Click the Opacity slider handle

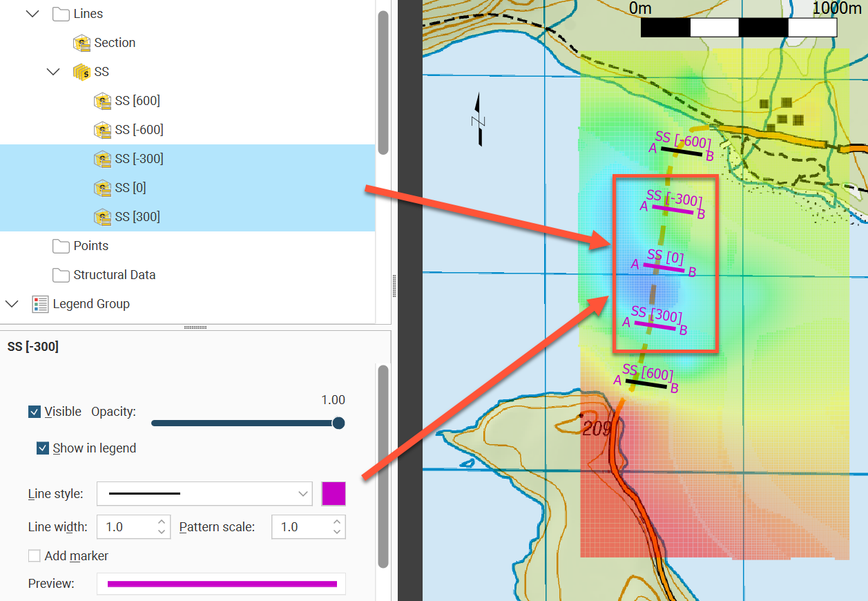click(x=338, y=423)
